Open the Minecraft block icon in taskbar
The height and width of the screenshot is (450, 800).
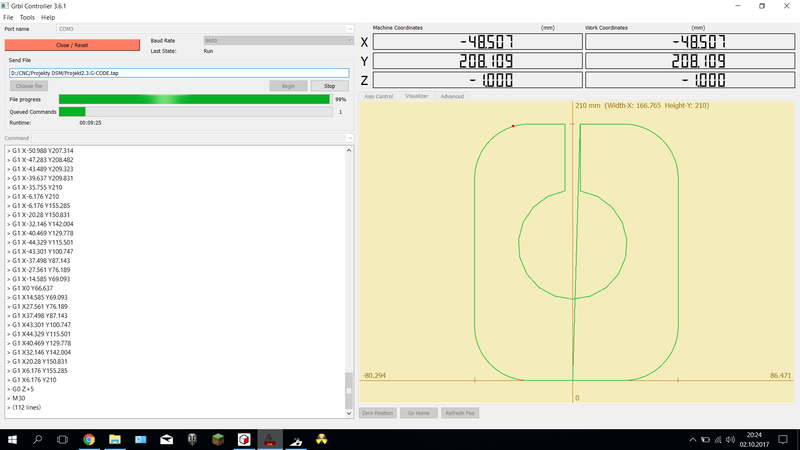218,439
